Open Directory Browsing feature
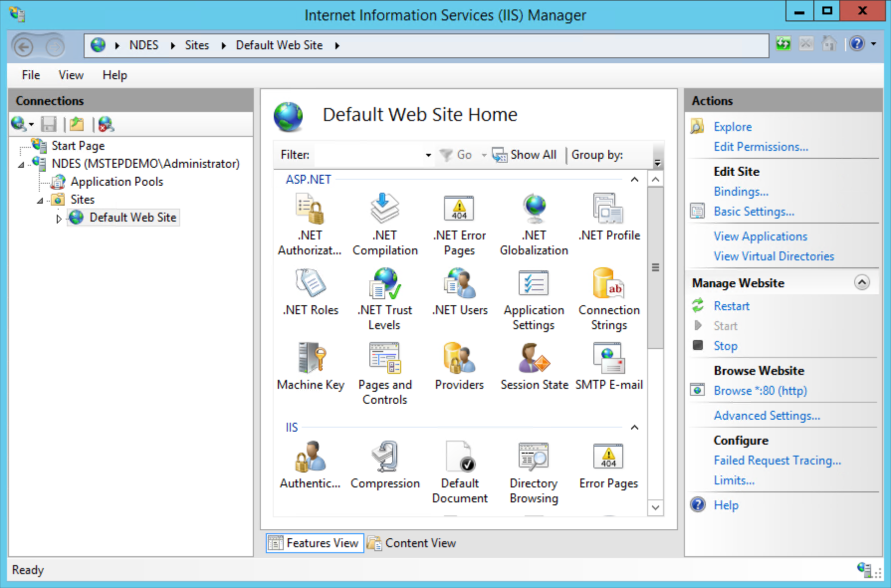The image size is (891, 588). (x=534, y=472)
